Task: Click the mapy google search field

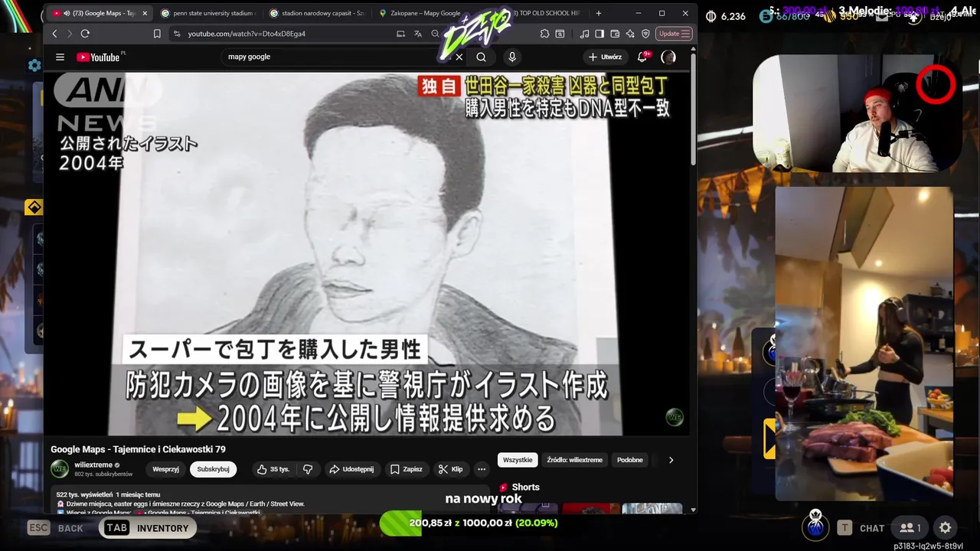Action: click(x=337, y=57)
